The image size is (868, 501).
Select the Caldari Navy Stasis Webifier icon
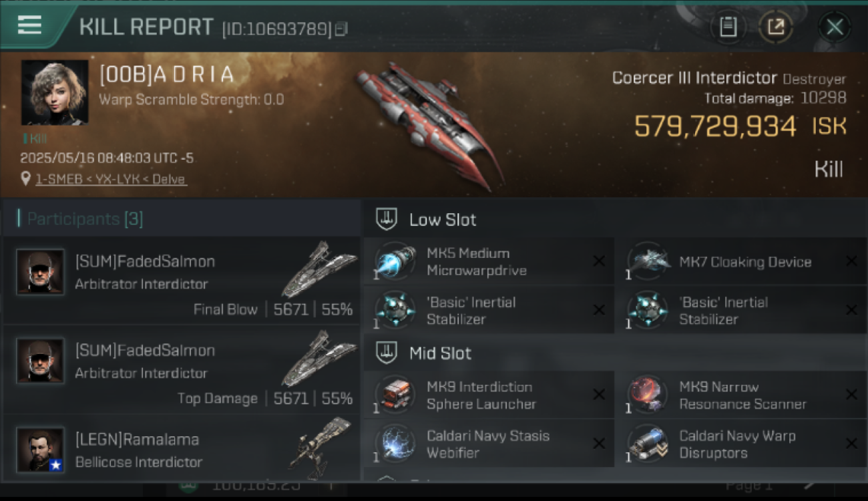395,444
